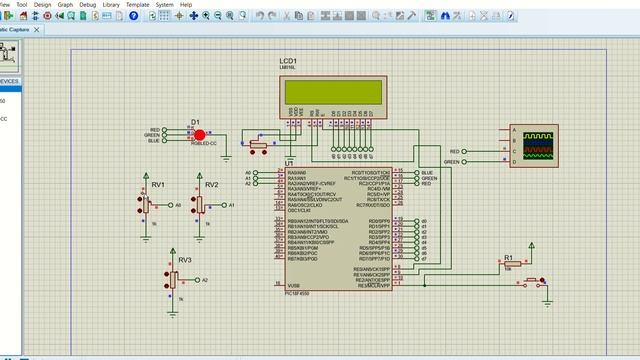
Task: Select the pan center-at-cursor icon
Action: 193,16
